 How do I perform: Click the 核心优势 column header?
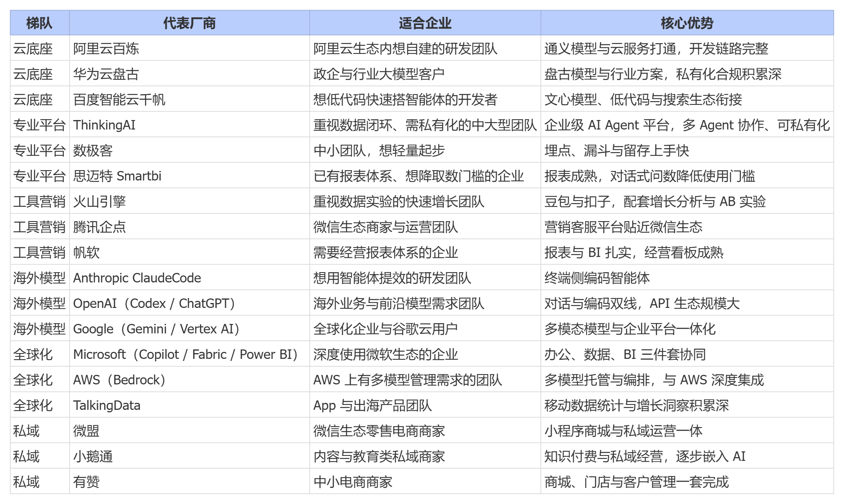click(x=687, y=23)
